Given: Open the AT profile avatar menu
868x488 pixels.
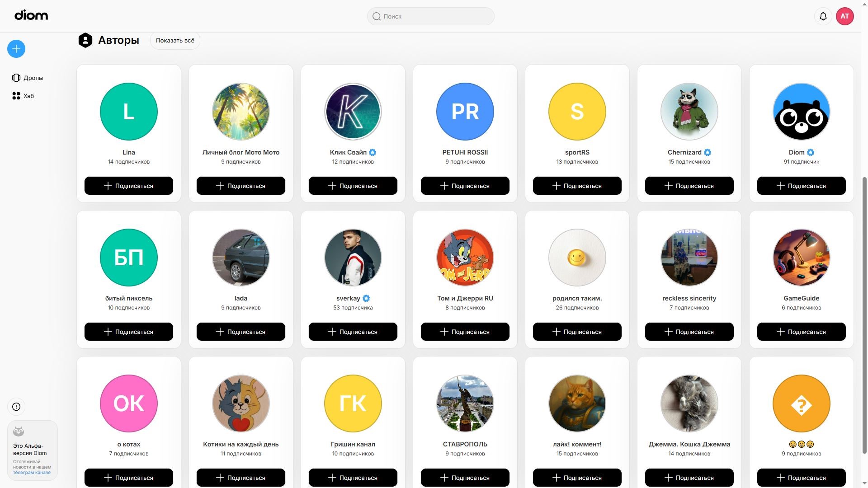Looking at the screenshot, I should click(844, 16).
